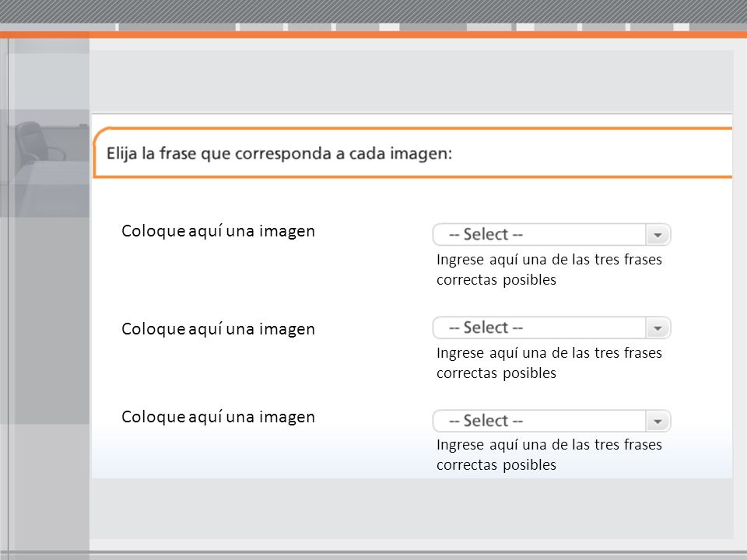747x560 pixels.
Task: Click the arrow button of first dropdown
Action: click(658, 235)
